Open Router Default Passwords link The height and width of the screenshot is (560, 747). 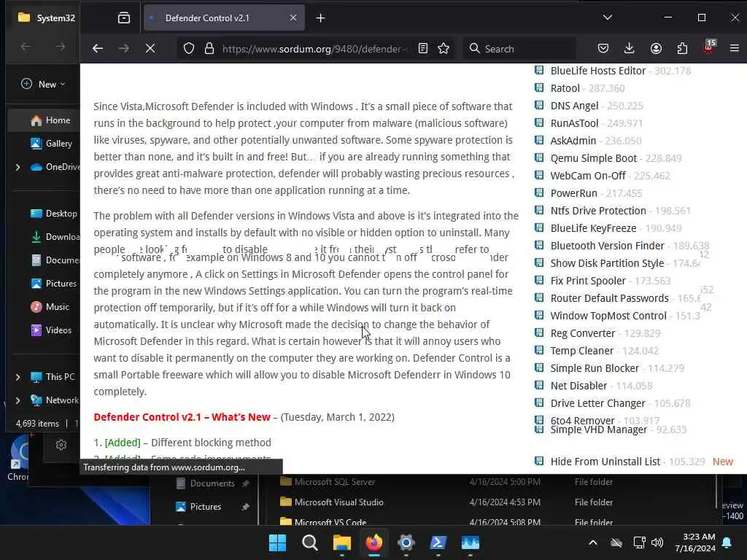[x=609, y=298]
